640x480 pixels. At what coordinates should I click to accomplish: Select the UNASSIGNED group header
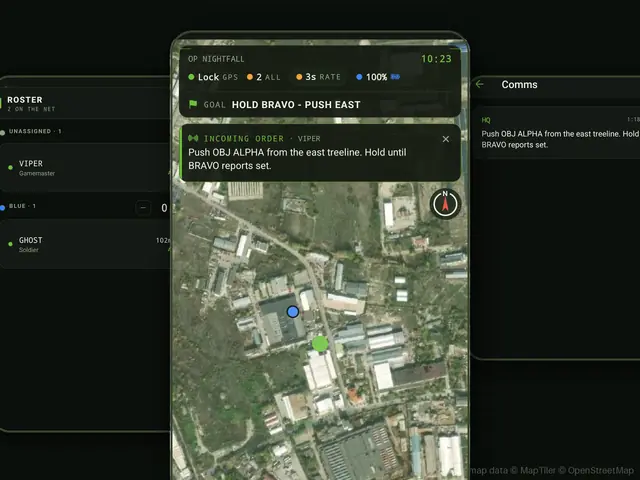point(35,131)
